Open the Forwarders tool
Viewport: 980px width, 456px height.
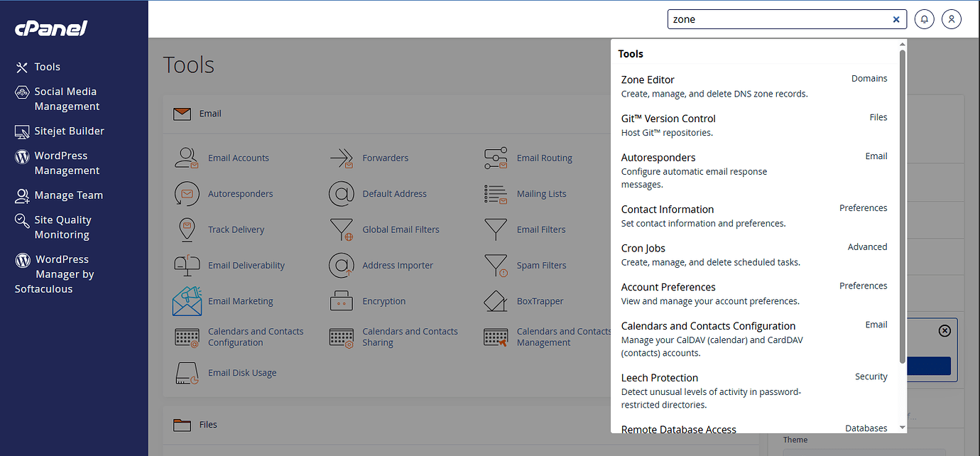click(x=388, y=158)
